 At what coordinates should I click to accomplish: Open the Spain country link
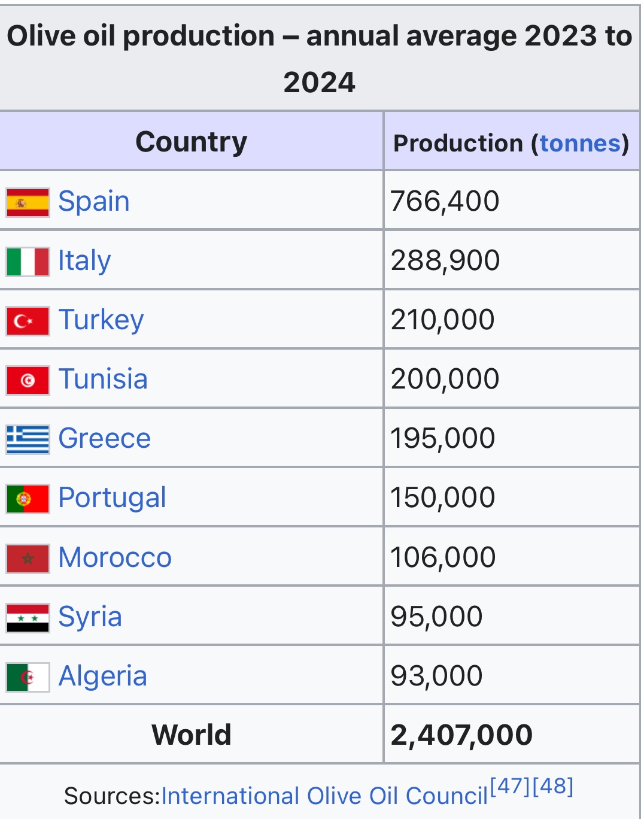[94, 201]
